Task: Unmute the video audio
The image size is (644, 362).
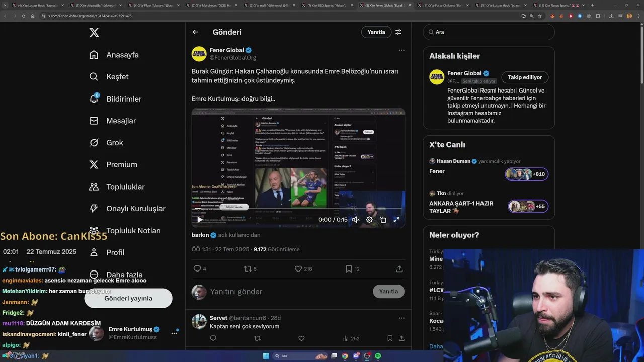Action: tap(356, 220)
